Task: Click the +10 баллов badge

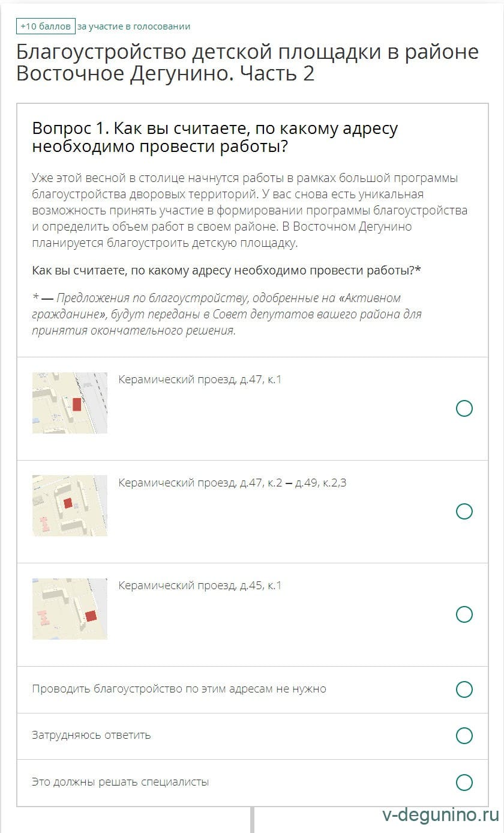Action: pos(46,26)
